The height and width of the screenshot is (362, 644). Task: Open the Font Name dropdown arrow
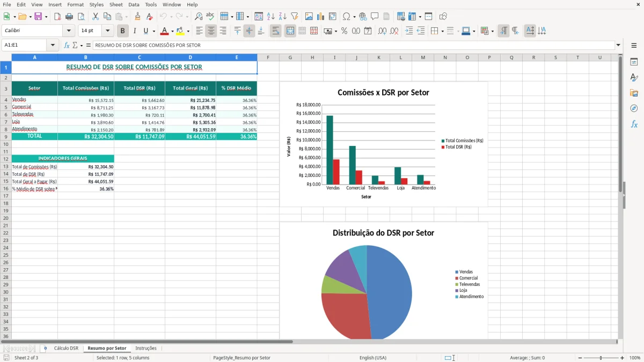[69, 31]
